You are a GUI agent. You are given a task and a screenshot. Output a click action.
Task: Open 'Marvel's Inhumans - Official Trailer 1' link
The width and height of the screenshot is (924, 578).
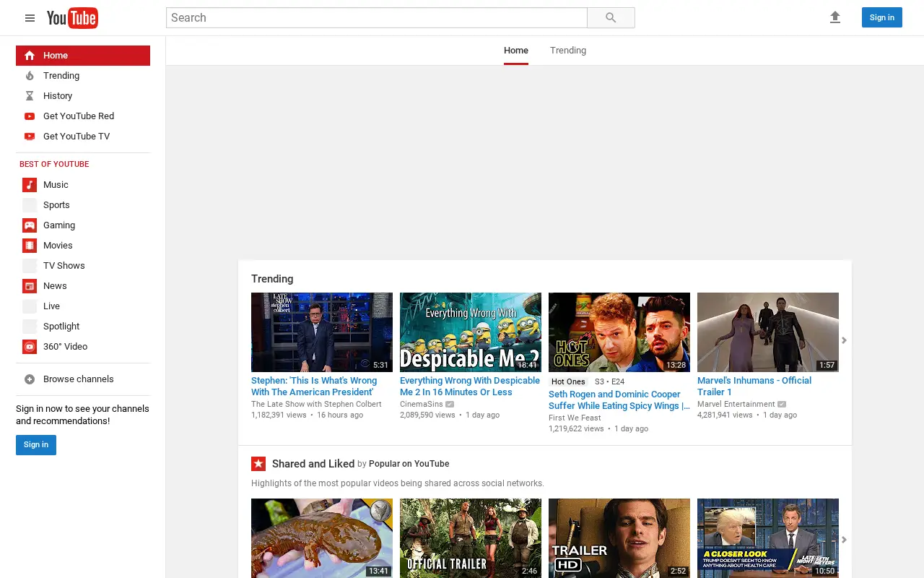click(x=754, y=387)
